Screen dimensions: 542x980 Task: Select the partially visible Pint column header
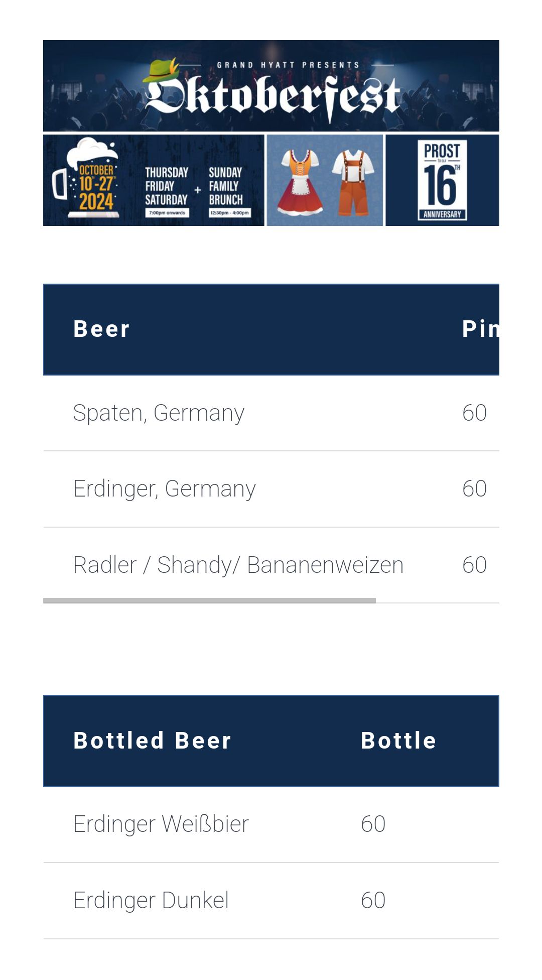pos(480,329)
